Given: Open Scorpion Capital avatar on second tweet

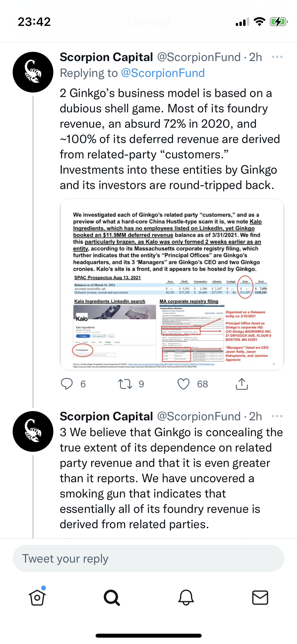Looking at the screenshot, I should (33, 431).
